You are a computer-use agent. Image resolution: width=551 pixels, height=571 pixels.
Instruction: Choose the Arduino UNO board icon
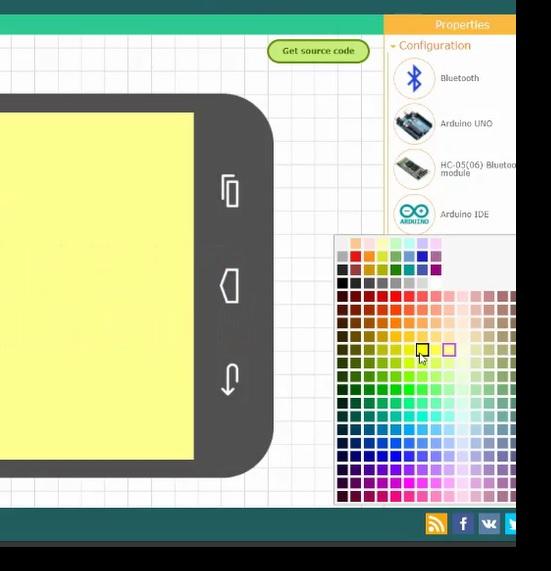click(414, 124)
